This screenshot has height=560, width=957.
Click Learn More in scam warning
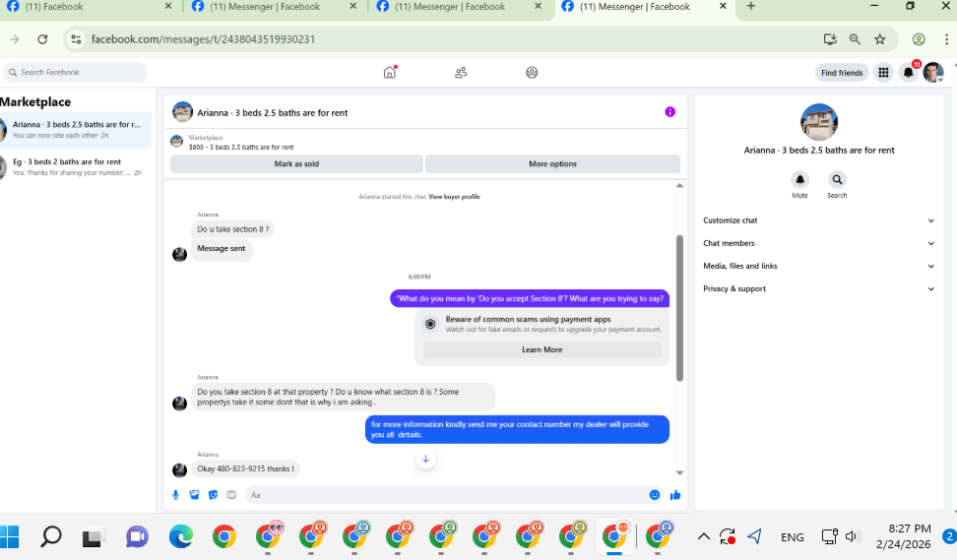click(542, 349)
